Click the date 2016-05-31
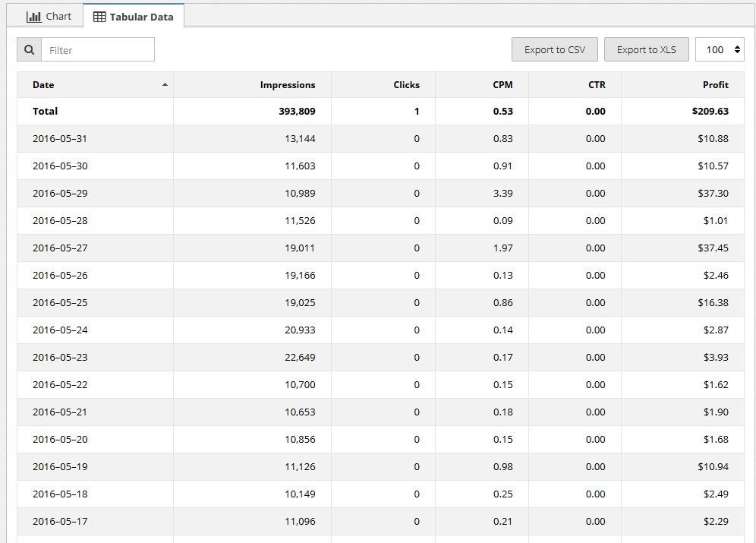756x543 pixels. [60, 139]
